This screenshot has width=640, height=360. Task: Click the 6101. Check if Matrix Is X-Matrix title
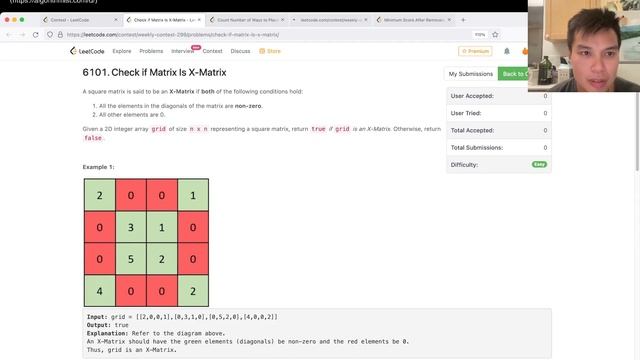154,72
